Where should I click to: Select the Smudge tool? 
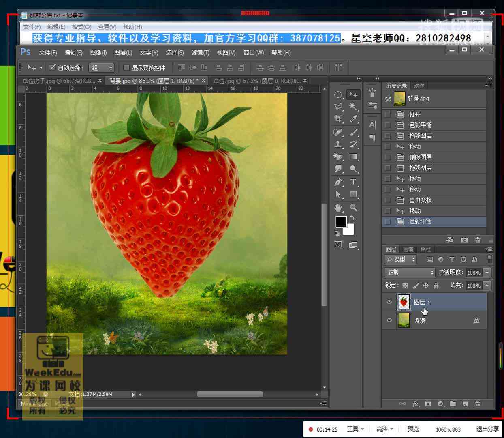(338, 169)
